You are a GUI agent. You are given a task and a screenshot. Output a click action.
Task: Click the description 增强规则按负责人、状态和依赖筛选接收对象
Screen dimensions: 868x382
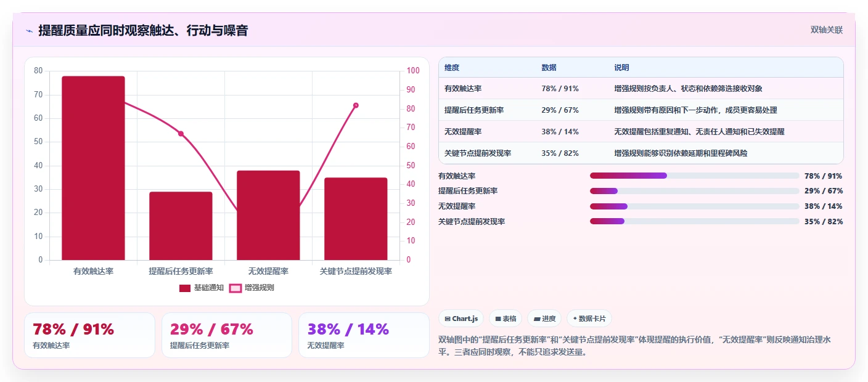(688, 89)
